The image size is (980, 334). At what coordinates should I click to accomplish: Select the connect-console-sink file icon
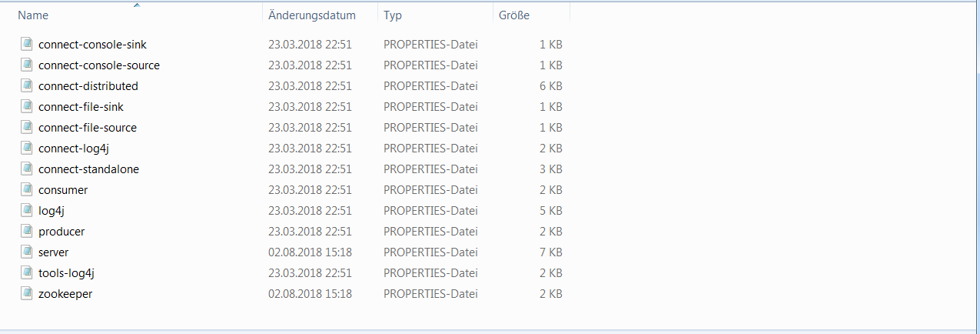pos(27,44)
